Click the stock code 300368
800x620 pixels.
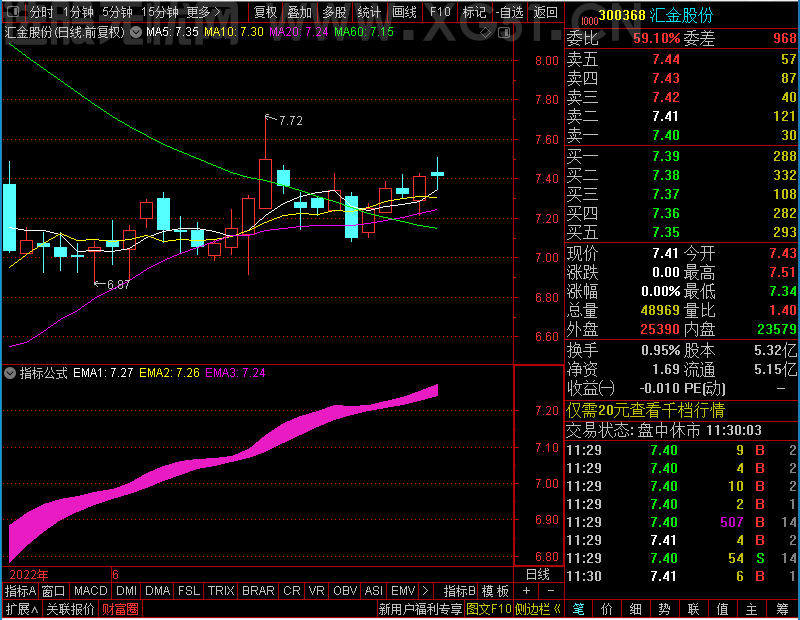622,15
